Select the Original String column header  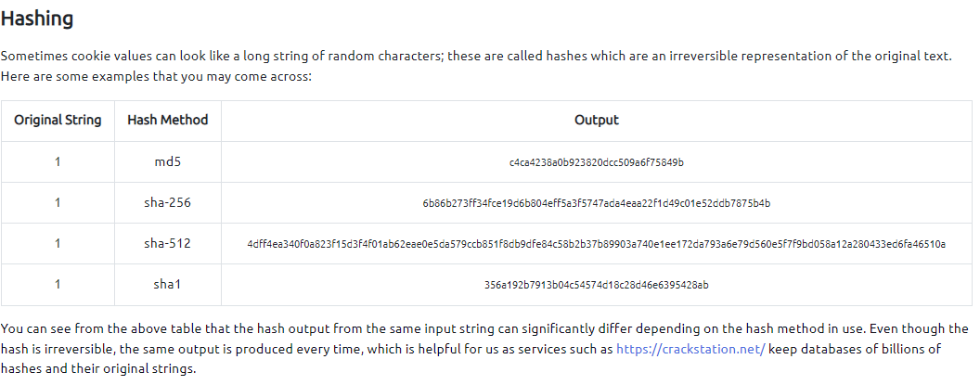click(x=58, y=121)
